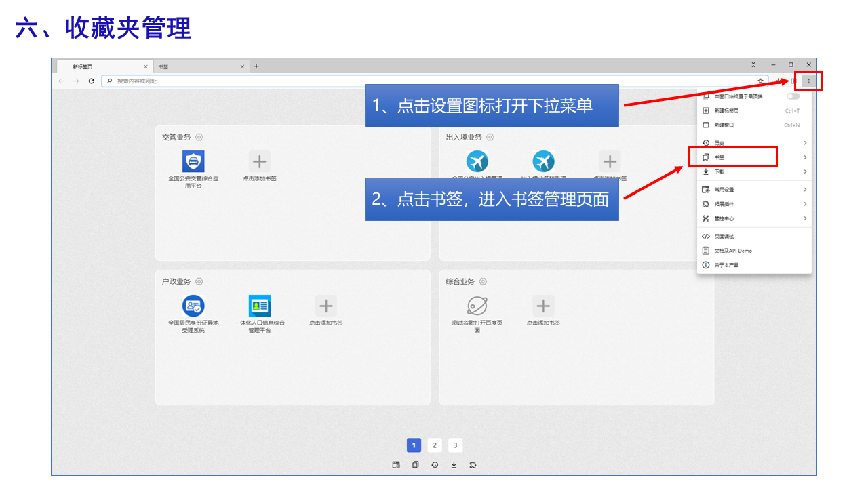Focus the 搜索内容或网址 address bar
This screenshot has width=868, height=488.
[434, 81]
